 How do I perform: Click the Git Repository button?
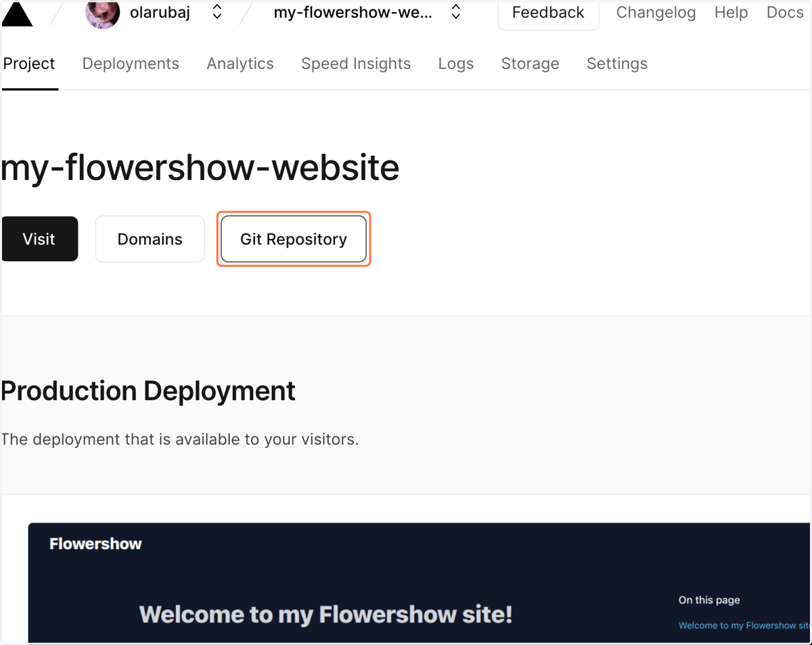click(x=294, y=239)
